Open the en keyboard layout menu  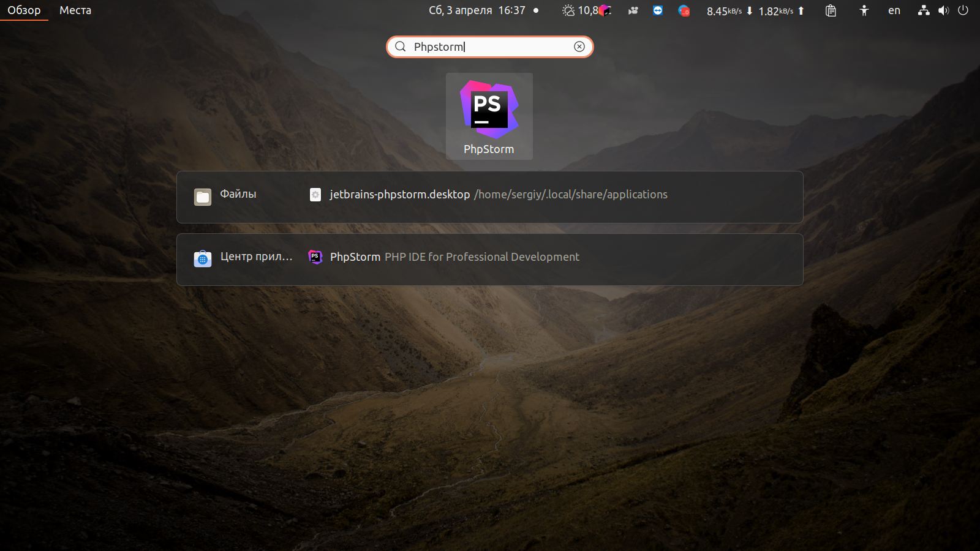[894, 10]
